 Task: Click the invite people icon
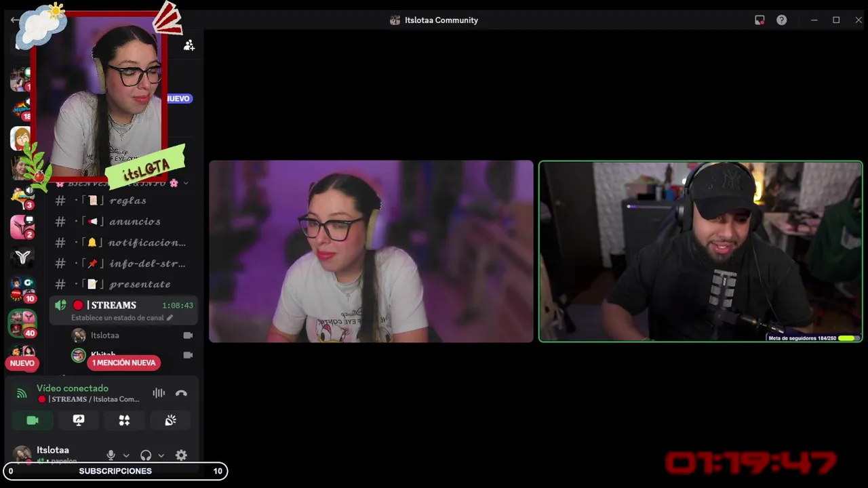tap(189, 45)
